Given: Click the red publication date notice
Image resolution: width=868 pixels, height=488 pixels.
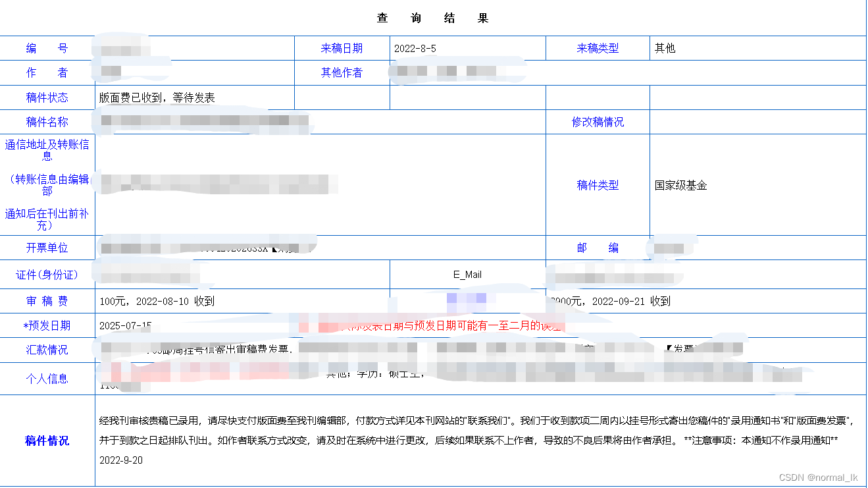Looking at the screenshot, I should click(431, 325).
